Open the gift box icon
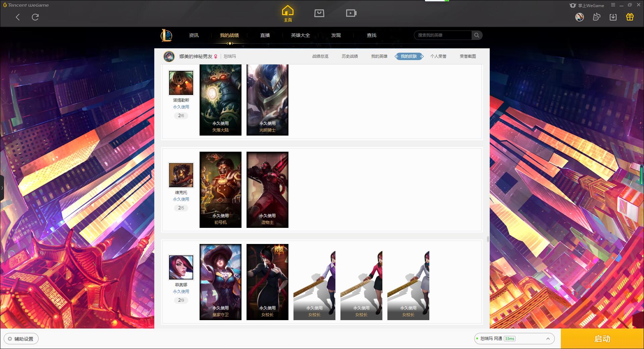 coord(630,17)
